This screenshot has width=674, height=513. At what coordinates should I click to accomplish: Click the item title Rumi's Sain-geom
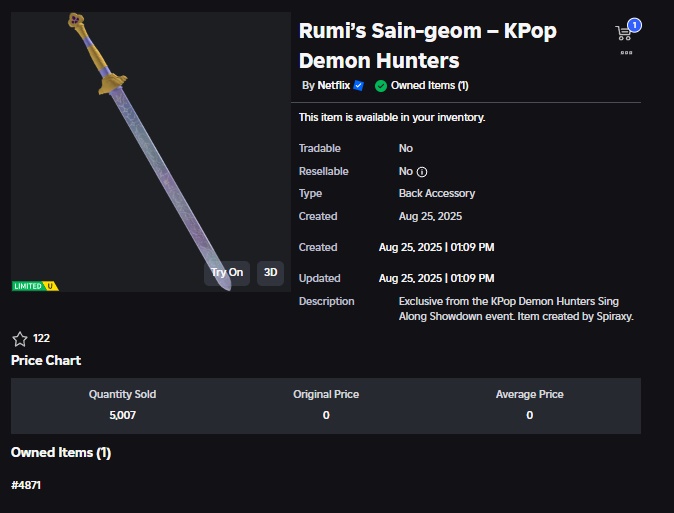[427, 46]
